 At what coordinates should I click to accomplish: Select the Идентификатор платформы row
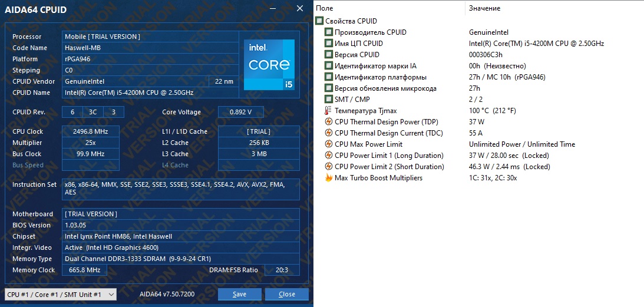(x=479, y=77)
